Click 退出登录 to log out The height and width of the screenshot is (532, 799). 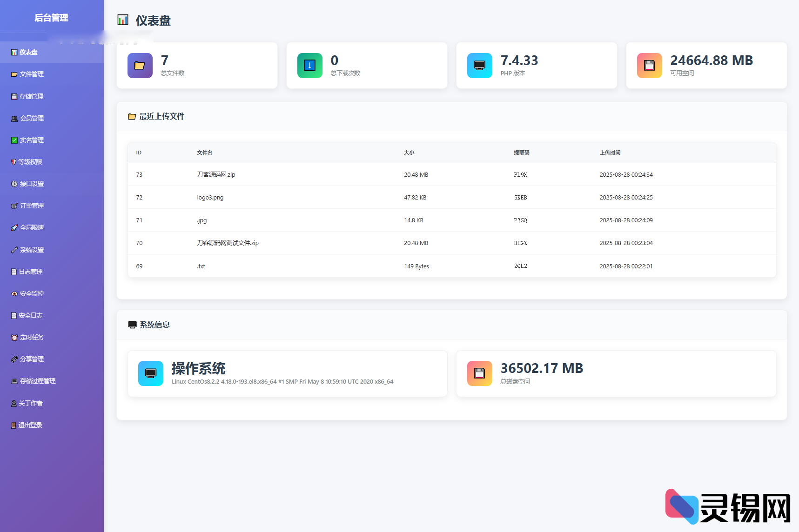30,425
